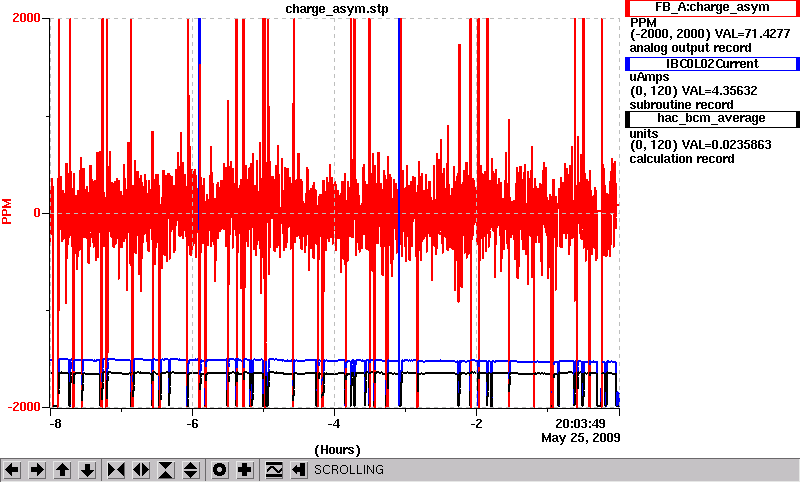Image resolution: width=800 pixels, height=482 pixels.
Task: Click the subroutine record text
Action: point(681,105)
